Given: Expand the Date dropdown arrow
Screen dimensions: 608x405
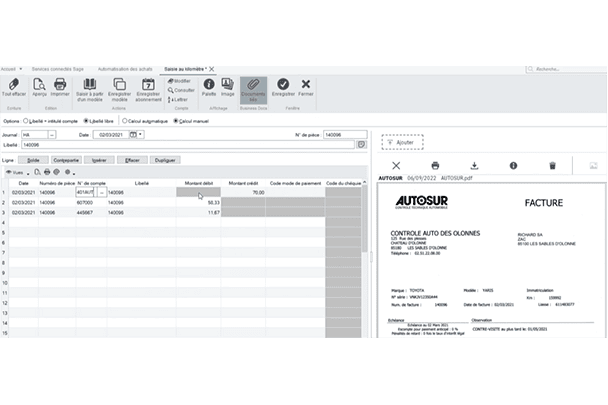Looking at the screenshot, I should click(x=140, y=135).
